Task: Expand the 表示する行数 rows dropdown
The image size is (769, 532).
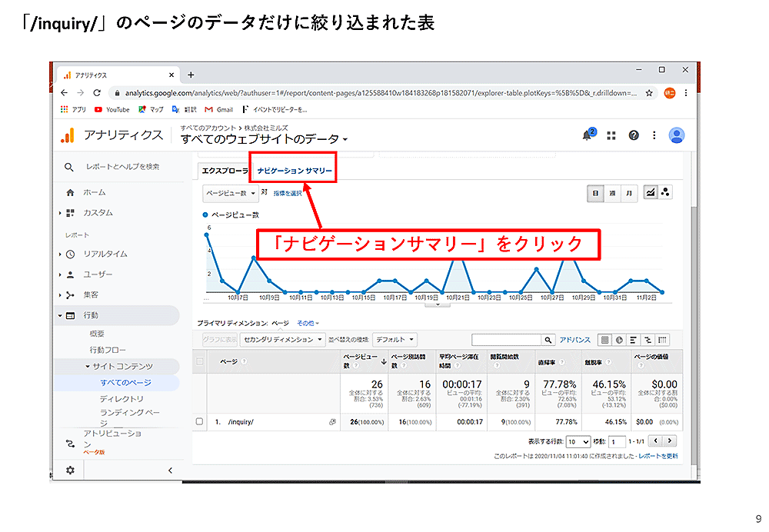Action: (x=578, y=442)
